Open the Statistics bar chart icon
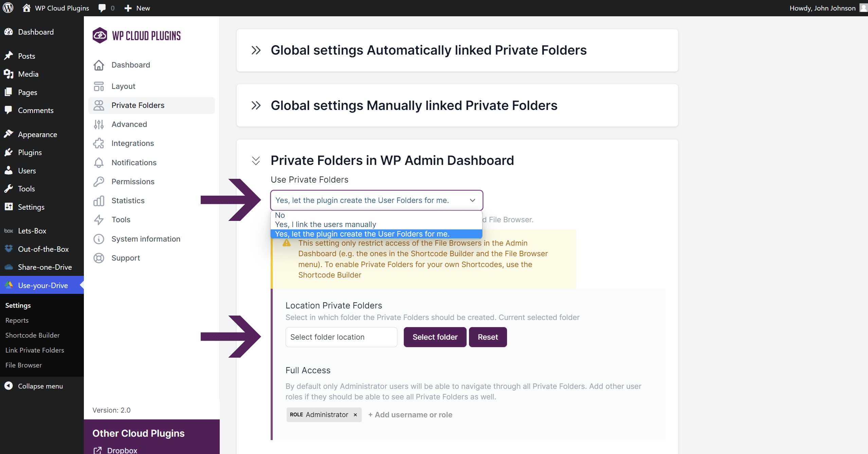868x454 pixels. click(99, 201)
